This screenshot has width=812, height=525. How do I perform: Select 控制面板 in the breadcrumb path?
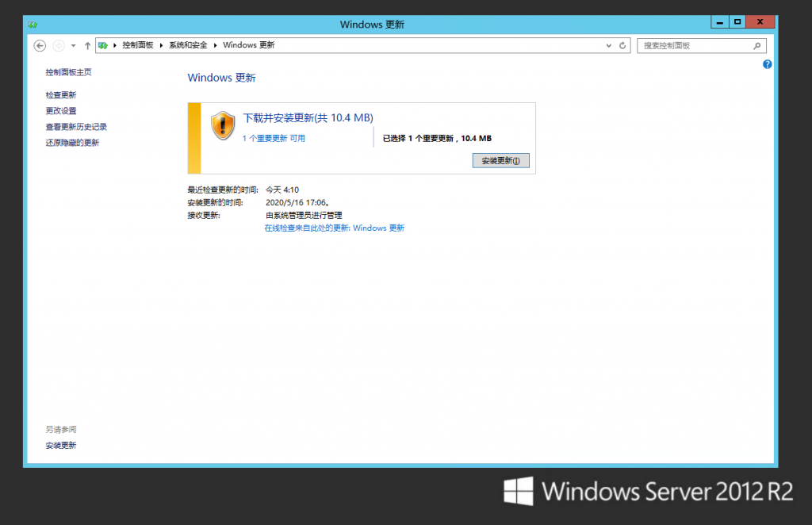137,46
